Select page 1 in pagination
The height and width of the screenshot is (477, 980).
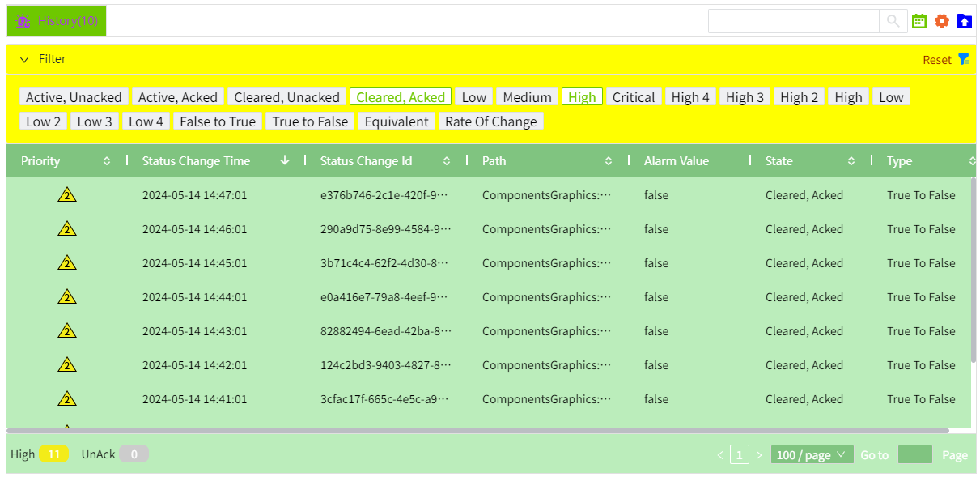[739, 455]
